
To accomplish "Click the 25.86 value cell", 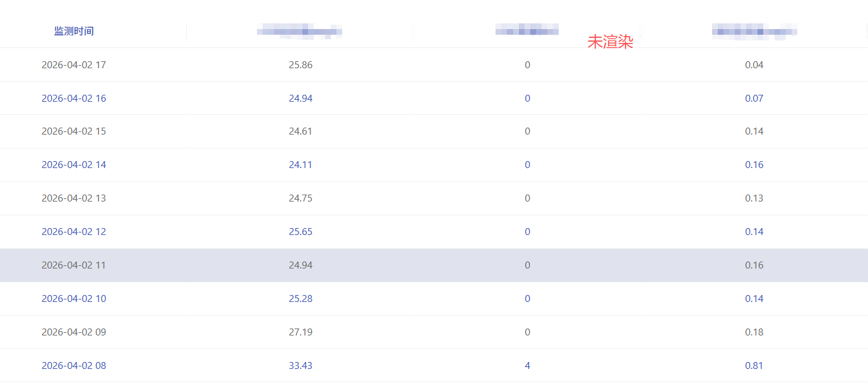I will pyautogui.click(x=300, y=64).
